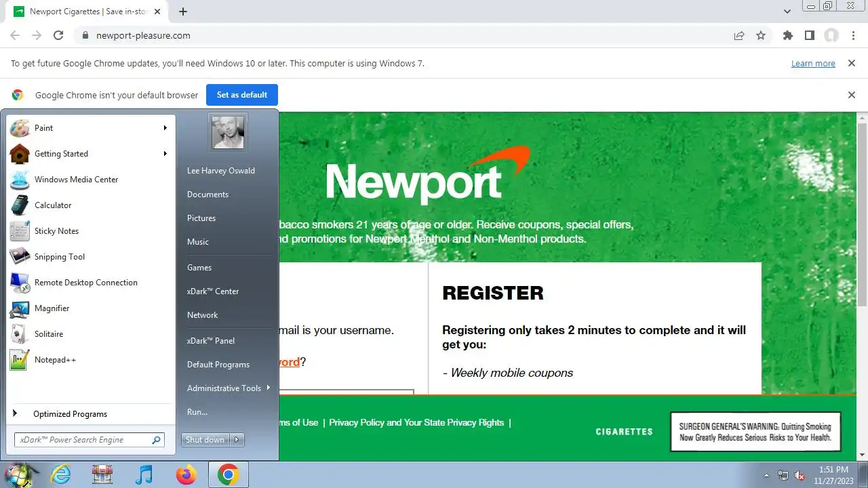Open the music note taskbar app
This screenshot has width=868, height=488.
click(x=144, y=474)
